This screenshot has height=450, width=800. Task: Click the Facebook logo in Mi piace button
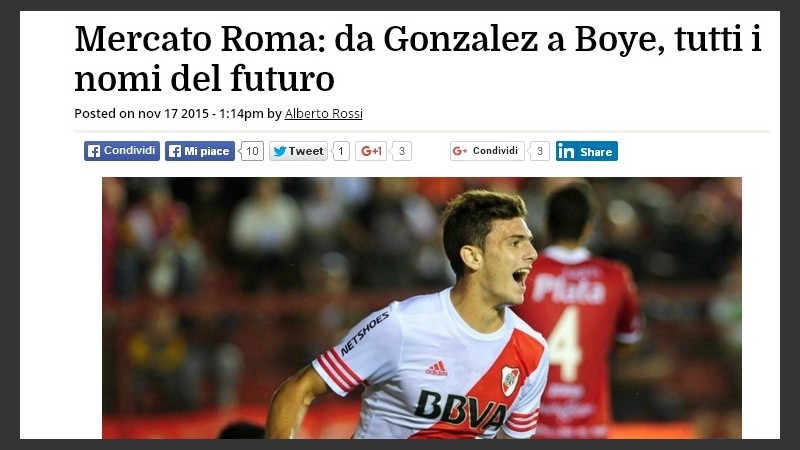[x=175, y=152]
